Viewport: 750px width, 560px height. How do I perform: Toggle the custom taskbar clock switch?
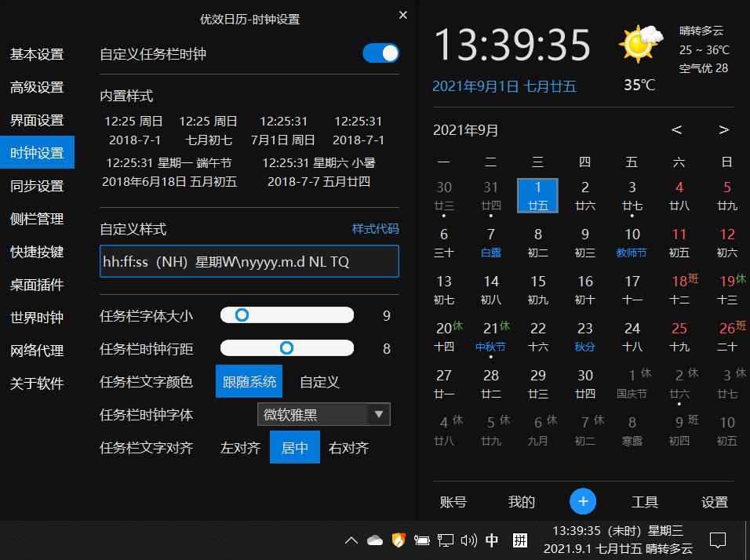point(380,53)
